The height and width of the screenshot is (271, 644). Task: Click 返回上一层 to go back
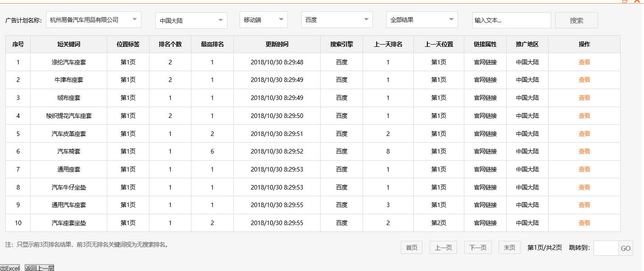pyautogui.click(x=40, y=267)
